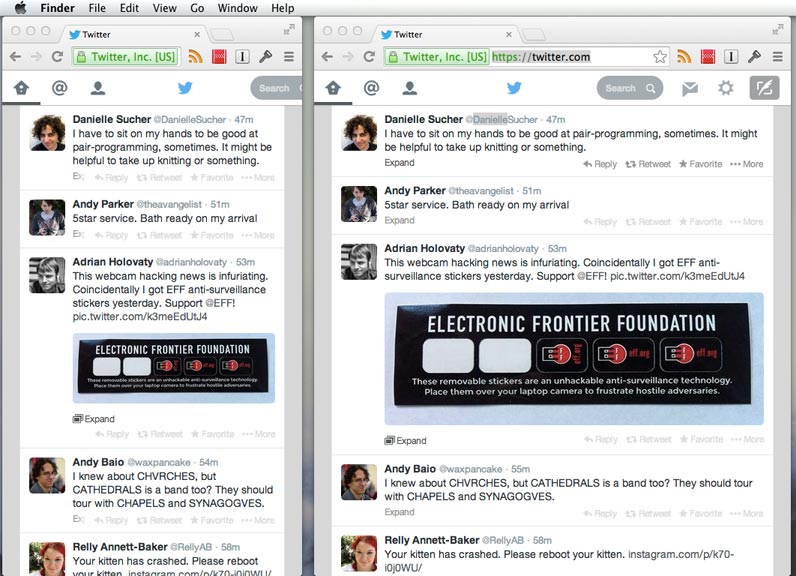Click Search field in left window
The height and width of the screenshot is (576, 796).
(276, 88)
